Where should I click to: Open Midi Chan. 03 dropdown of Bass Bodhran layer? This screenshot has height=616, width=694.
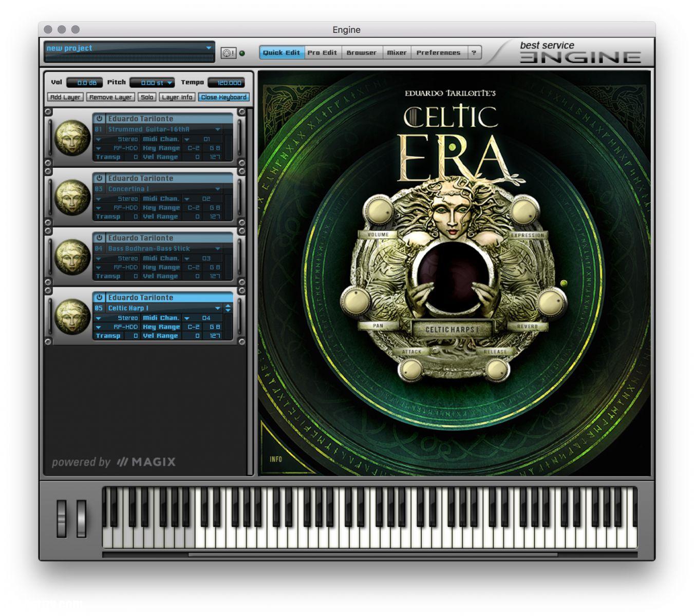pyautogui.click(x=186, y=258)
